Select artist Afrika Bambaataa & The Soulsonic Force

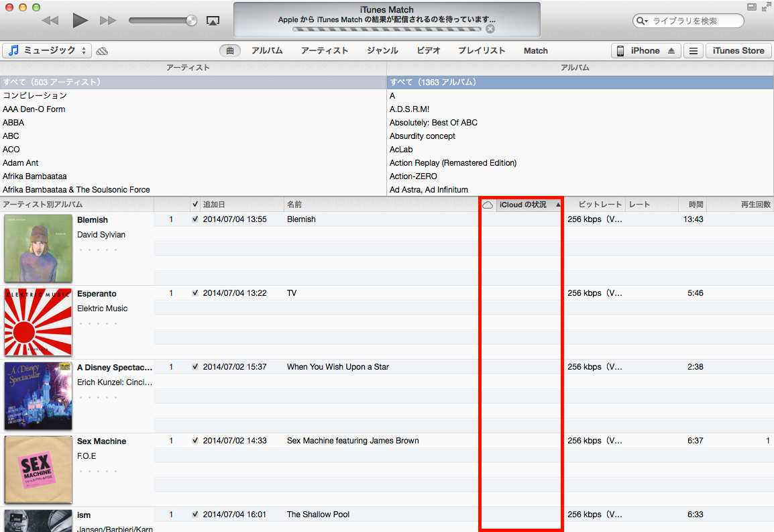coord(193,190)
